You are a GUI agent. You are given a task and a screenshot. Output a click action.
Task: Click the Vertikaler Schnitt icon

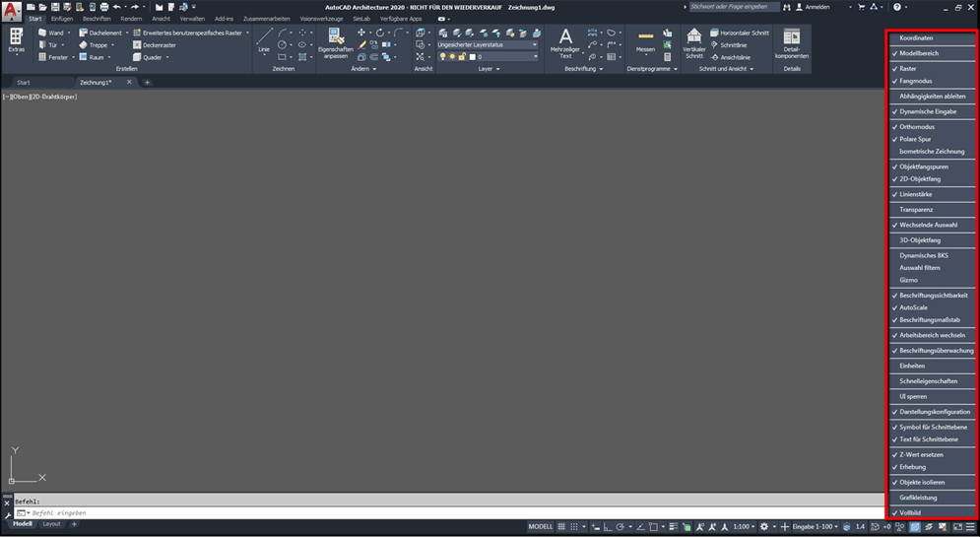pyautogui.click(x=693, y=37)
